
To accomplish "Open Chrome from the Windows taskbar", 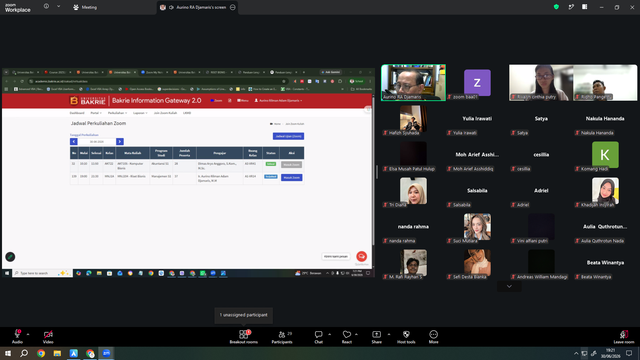I will point(41,353).
